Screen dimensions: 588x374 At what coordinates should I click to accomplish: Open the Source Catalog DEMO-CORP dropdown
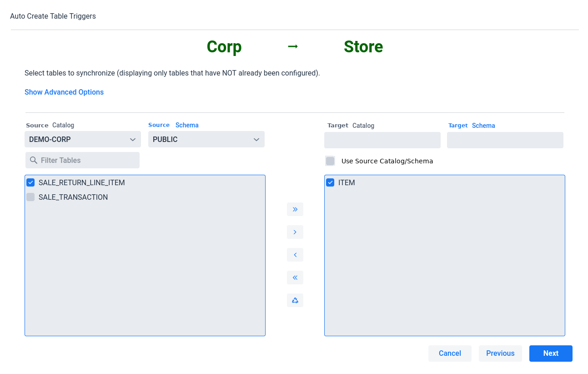(82, 139)
